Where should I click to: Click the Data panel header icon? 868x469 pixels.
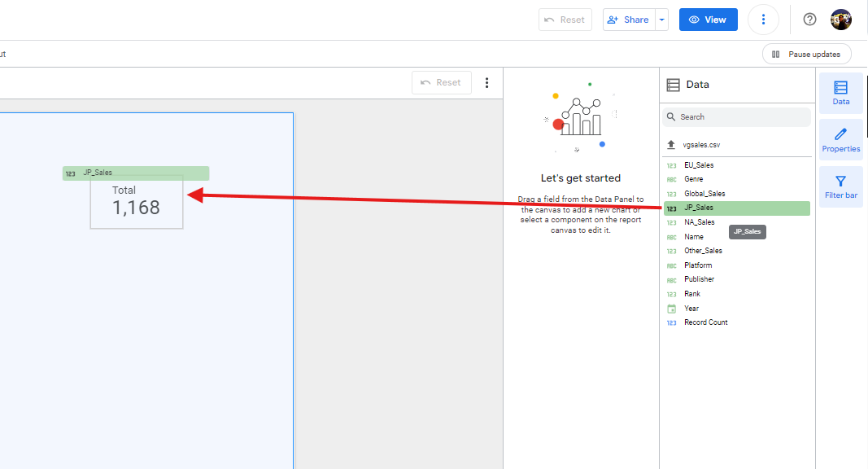point(673,85)
